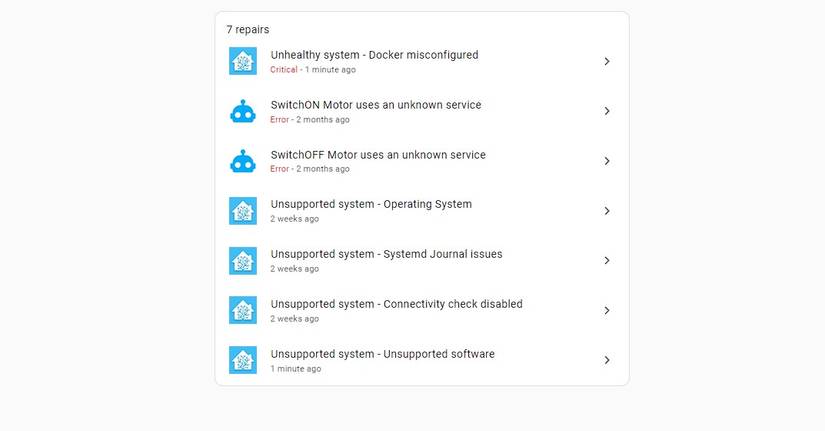Select 'SwitchOFF Motor uses an unknown service'

coord(377,155)
